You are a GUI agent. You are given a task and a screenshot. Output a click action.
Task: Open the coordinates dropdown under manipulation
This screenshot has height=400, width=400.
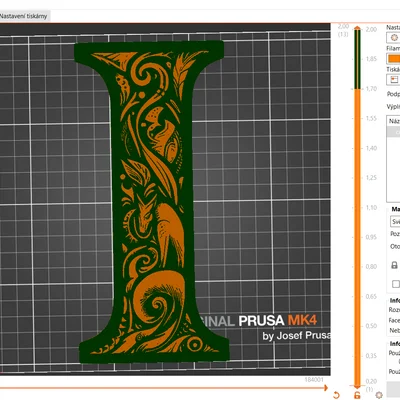[x=395, y=222]
